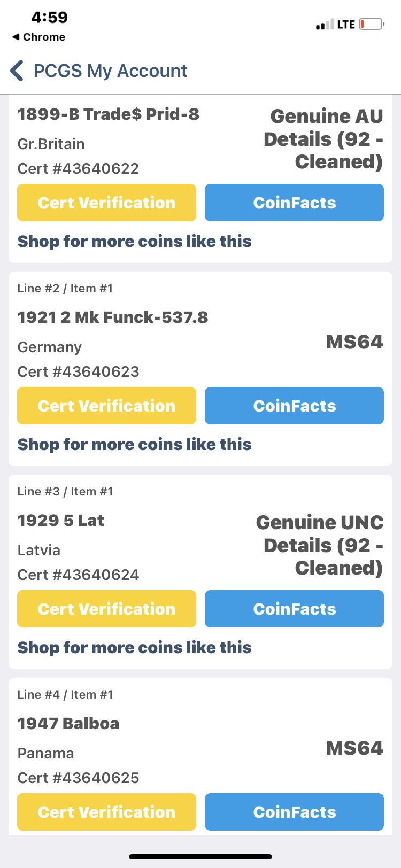Return to Chrome via the back arrow
This screenshot has height=868, width=401.
[38, 37]
